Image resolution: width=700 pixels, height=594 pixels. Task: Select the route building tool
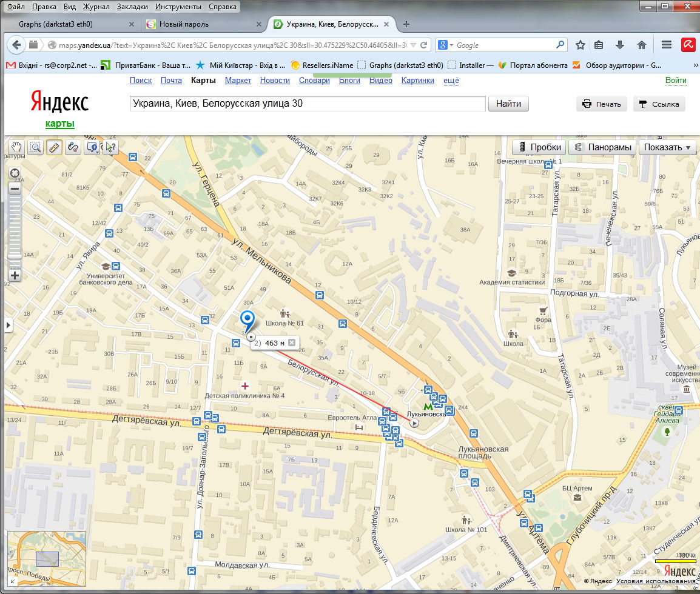coord(73,147)
